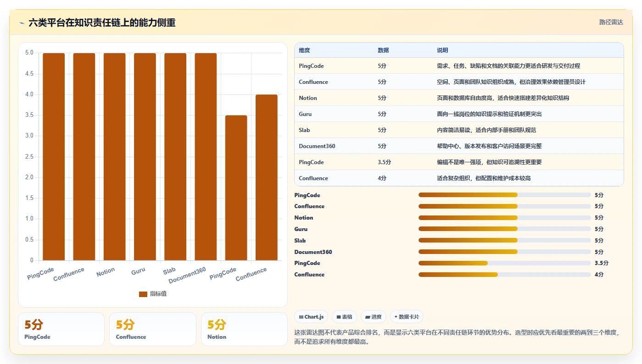The height and width of the screenshot is (364, 642).
Task: Click the shorter PingCode chart bar valued 3.5
Action: 236,188
